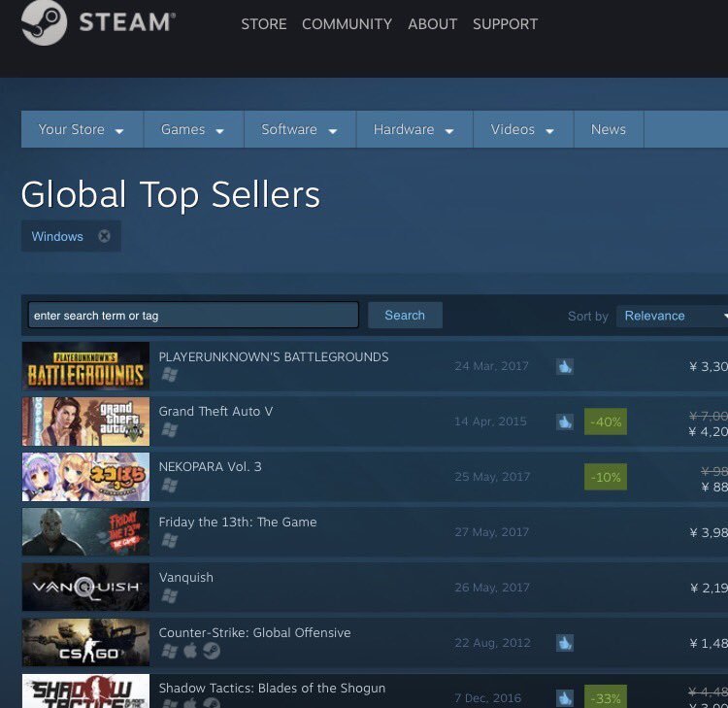The image size is (728, 708).
Task: Open the Games dropdown menu
Action: coord(193,129)
